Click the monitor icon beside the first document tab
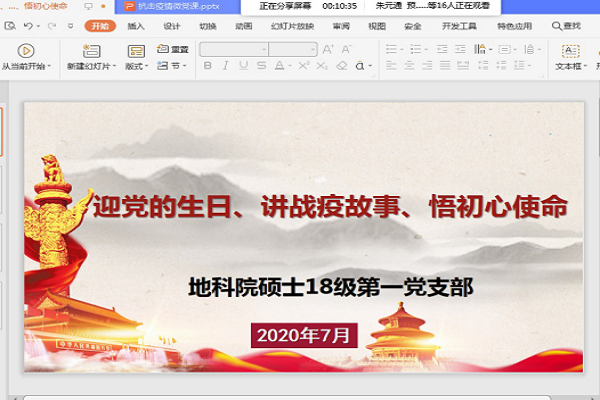Viewport: 600px width, 400px height. [88, 6]
